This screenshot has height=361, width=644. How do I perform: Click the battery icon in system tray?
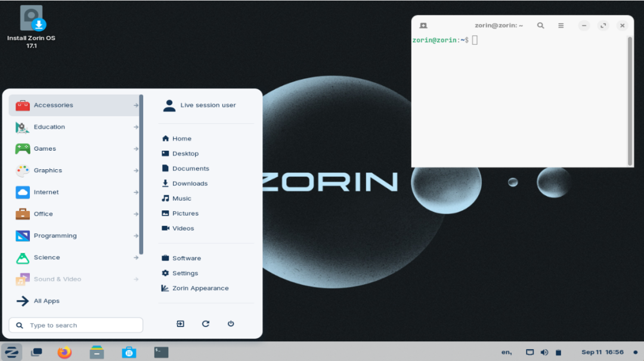coord(558,352)
